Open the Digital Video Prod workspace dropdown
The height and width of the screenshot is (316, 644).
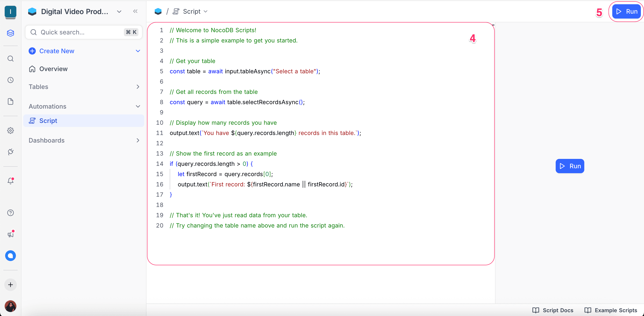click(x=119, y=11)
